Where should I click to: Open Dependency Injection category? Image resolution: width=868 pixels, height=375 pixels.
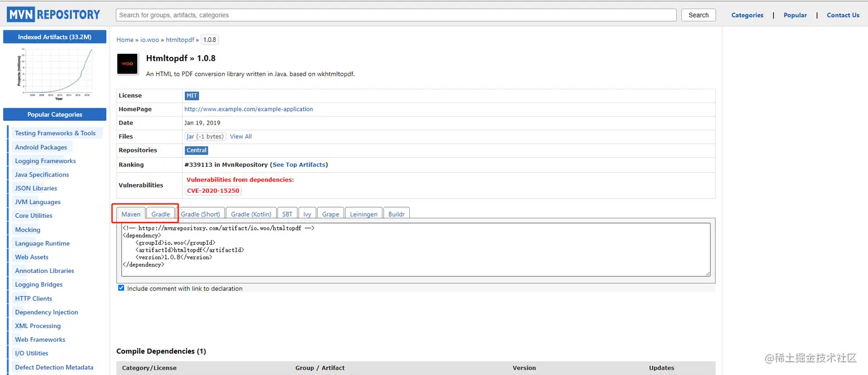46,312
